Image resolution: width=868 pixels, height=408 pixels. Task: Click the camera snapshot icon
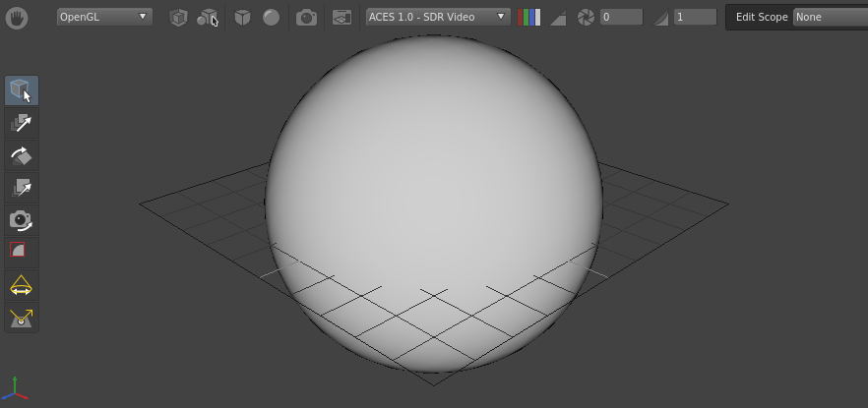[307, 18]
